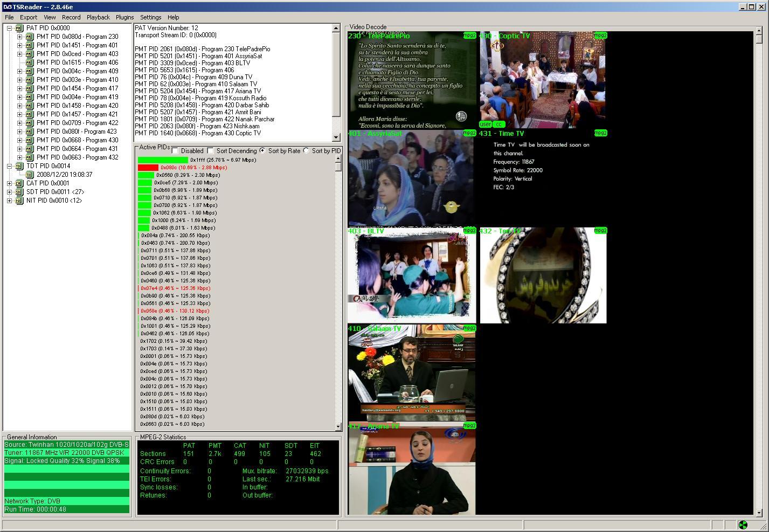The width and height of the screenshot is (769, 532).
Task: Click the mpg2 badge on Coptic TV tile
Action: pos(600,36)
